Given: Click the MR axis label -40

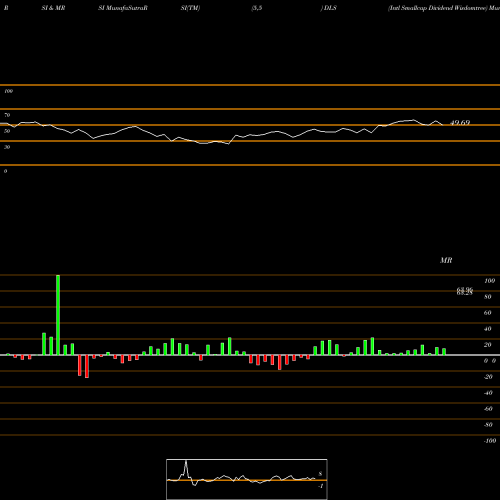Looking at the screenshot, I should (x=488, y=393).
